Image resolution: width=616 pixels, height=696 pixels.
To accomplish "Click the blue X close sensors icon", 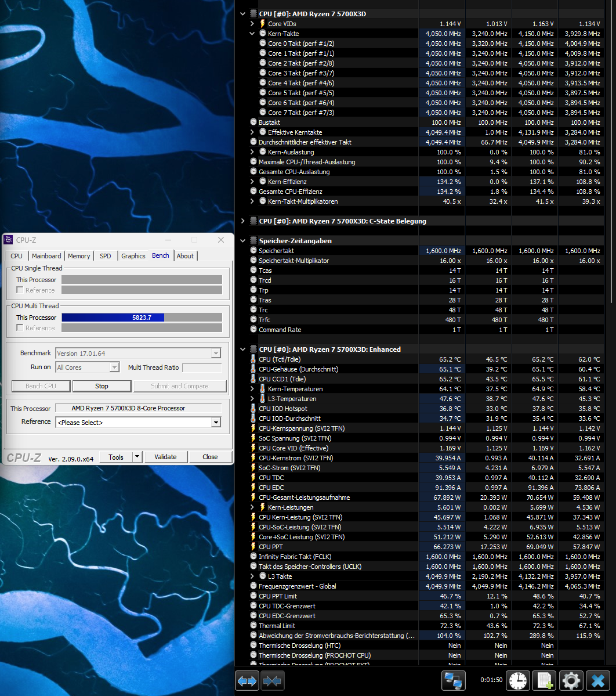I will [598, 681].
